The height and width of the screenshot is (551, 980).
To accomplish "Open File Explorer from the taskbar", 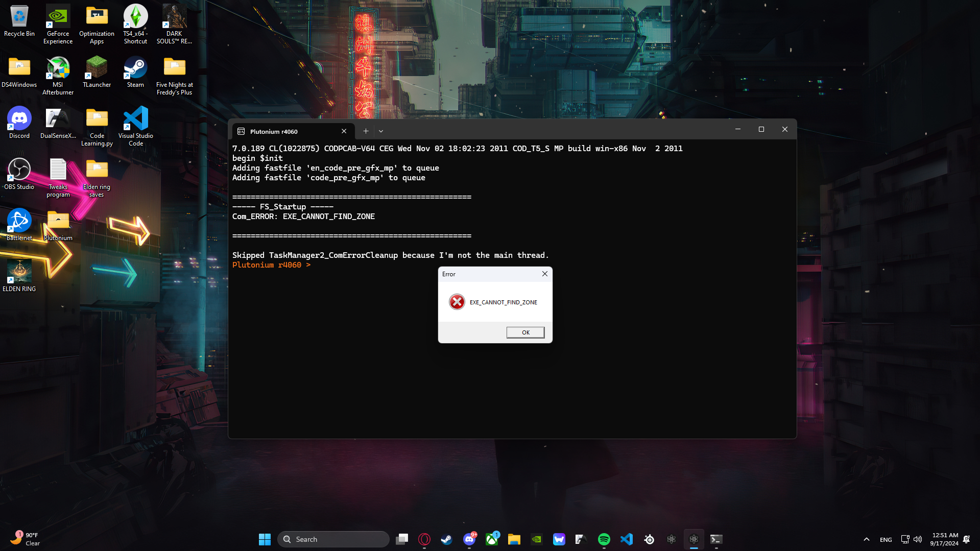I will pos(514,539).
